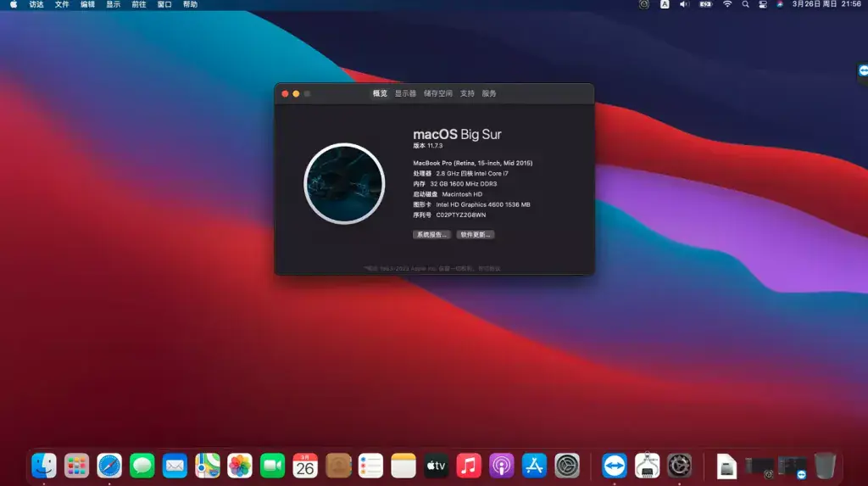Open the Contacts app in the dock
This screenshot has width=868, height=486.
(338, 466)
